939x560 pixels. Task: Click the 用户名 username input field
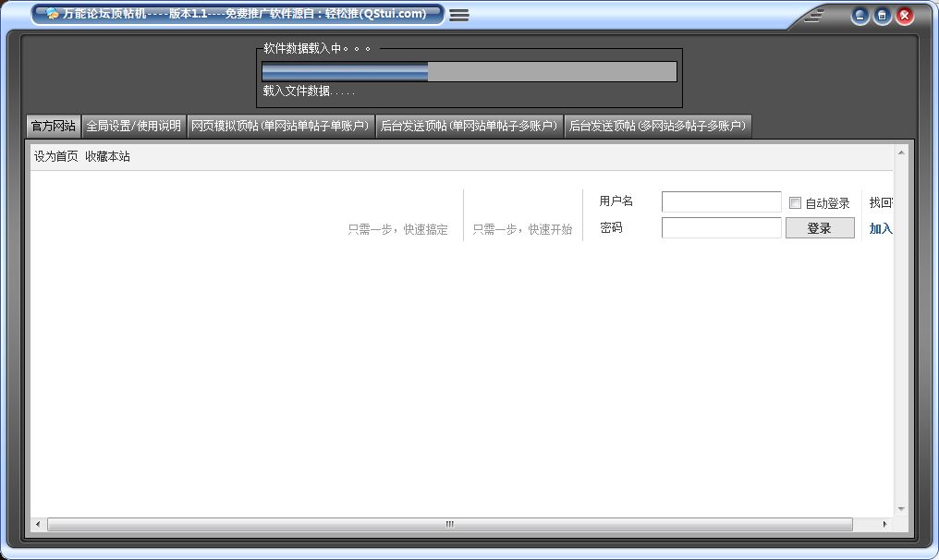[721, 201]
